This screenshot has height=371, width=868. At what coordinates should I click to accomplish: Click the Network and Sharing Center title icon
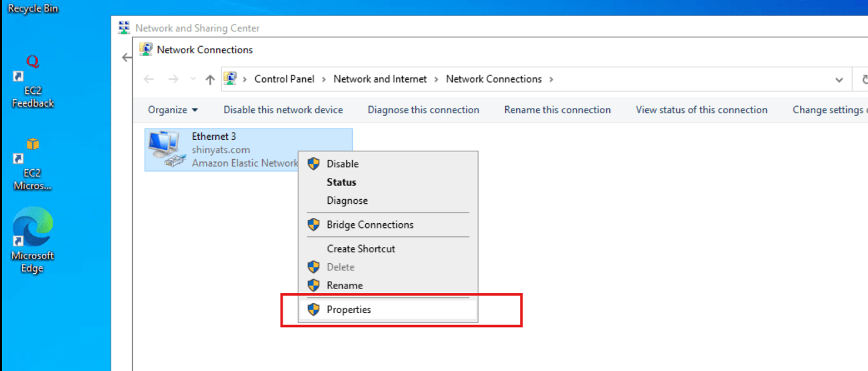[x=123, y=28]
